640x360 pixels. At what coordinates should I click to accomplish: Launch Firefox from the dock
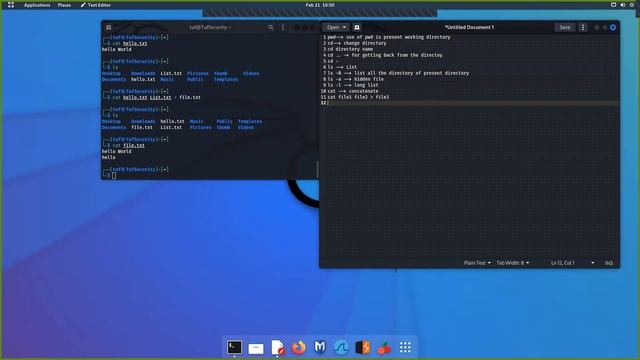tap(299, 348)
